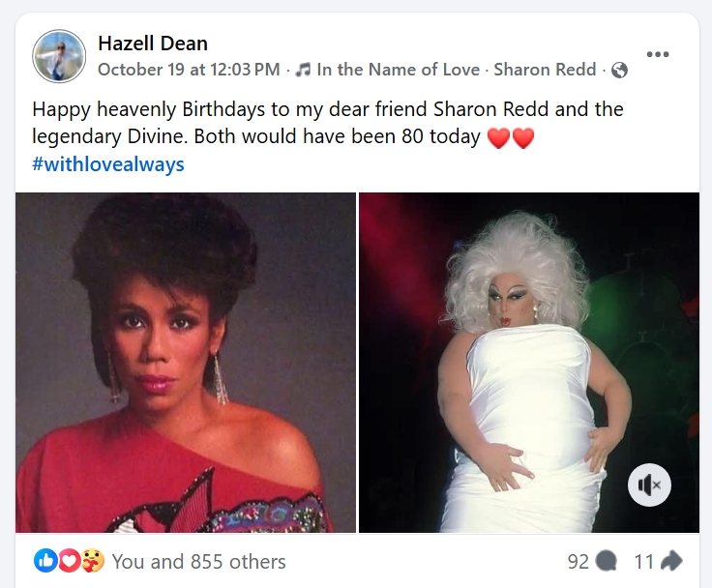Open the three-dot post options menu
This screenshot has width=712, height=588.
pyautogui.click(x=657, y=54)
